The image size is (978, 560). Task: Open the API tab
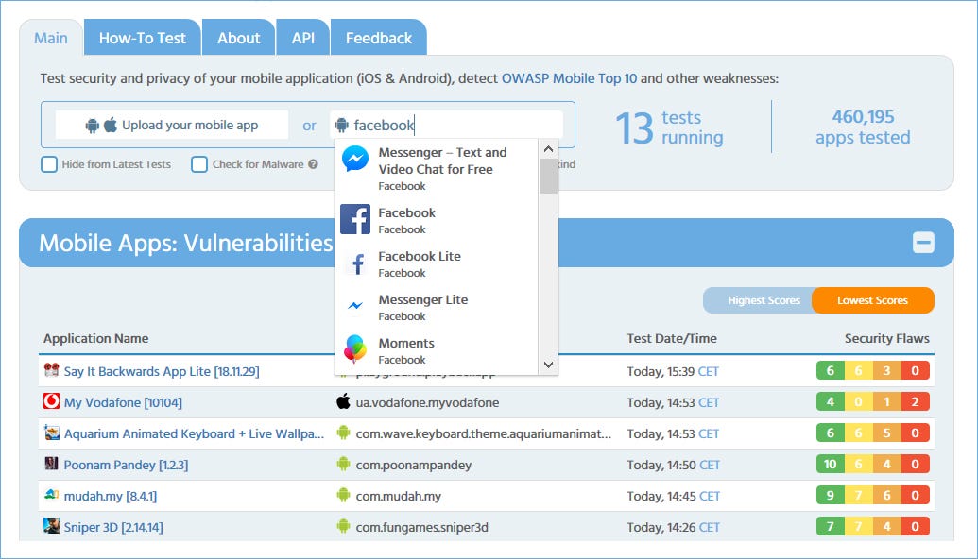302,38
